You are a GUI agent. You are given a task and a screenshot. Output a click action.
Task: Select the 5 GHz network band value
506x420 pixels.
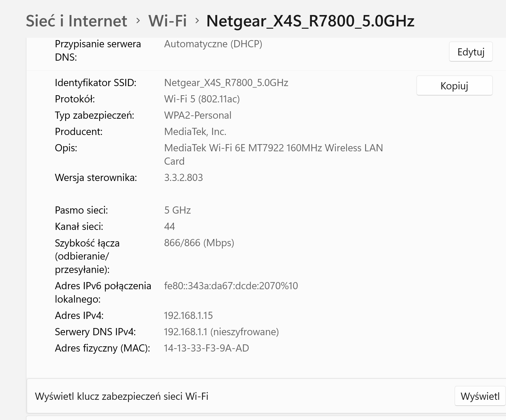click(x=177, y=210)
